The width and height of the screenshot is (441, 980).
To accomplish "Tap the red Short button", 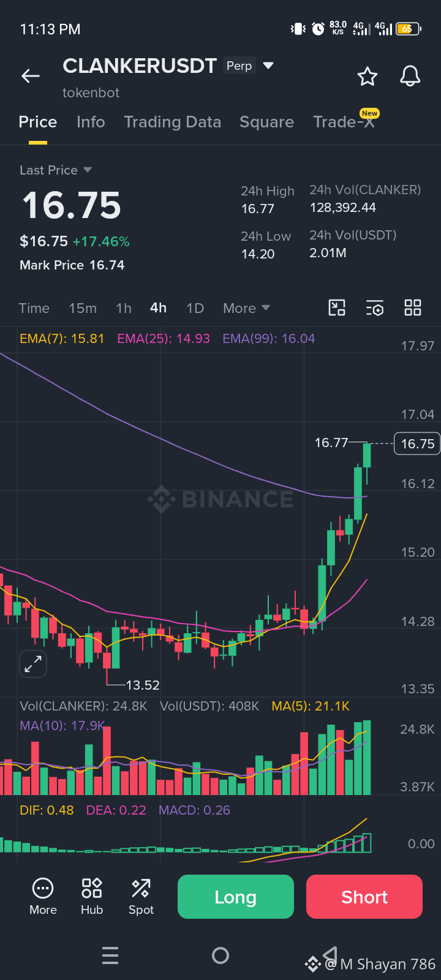I will (x=364, y=897).
